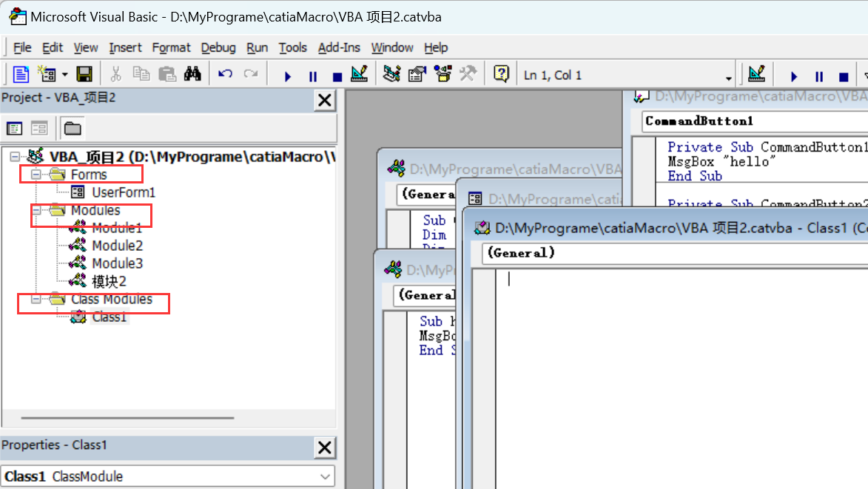Image resolution: width=868 pixels, height=489 pixels.
Task: Click the second toolbar's Break pause icon
Action: (x=819, y=76)
